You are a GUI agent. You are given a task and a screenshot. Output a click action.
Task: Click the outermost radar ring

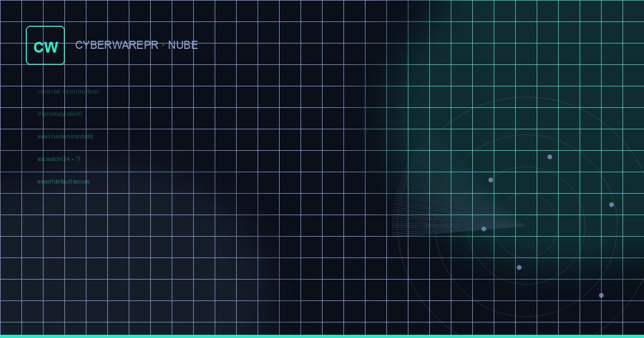click(x=526, y=97)
